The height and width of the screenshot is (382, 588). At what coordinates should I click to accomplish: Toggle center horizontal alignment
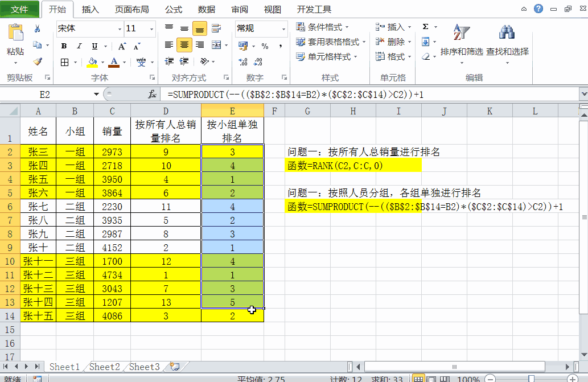(184, 45)
